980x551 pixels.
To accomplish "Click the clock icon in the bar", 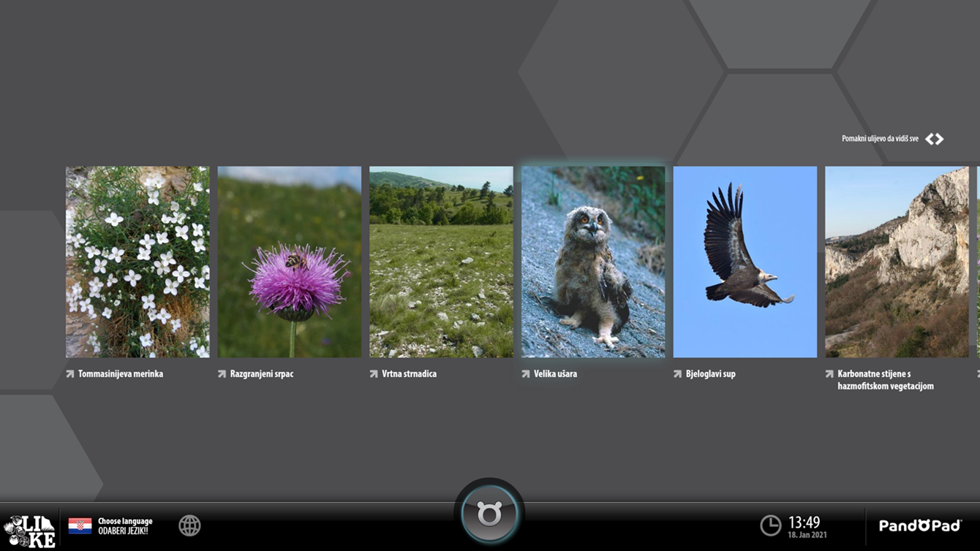I will [x=770, y=525].
